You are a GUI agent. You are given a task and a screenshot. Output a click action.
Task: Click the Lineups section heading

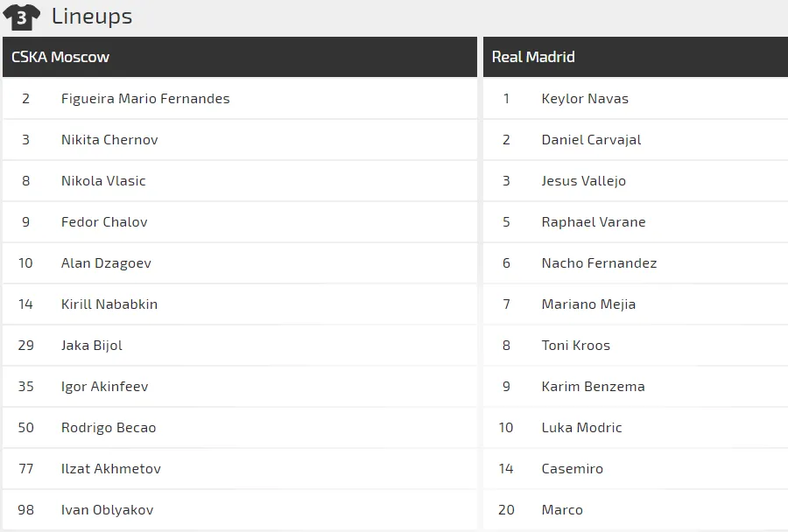(92, 16)
